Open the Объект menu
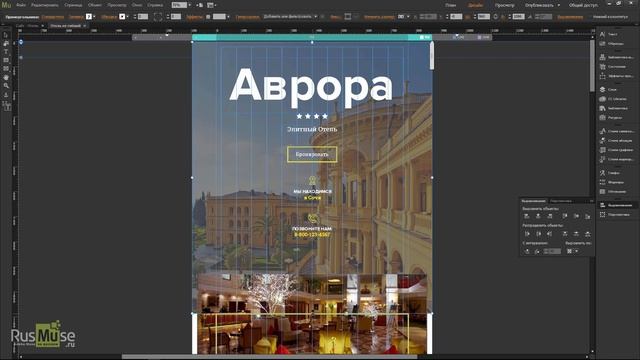Screen dimensions: 640x360 click(x=95, y=5)
